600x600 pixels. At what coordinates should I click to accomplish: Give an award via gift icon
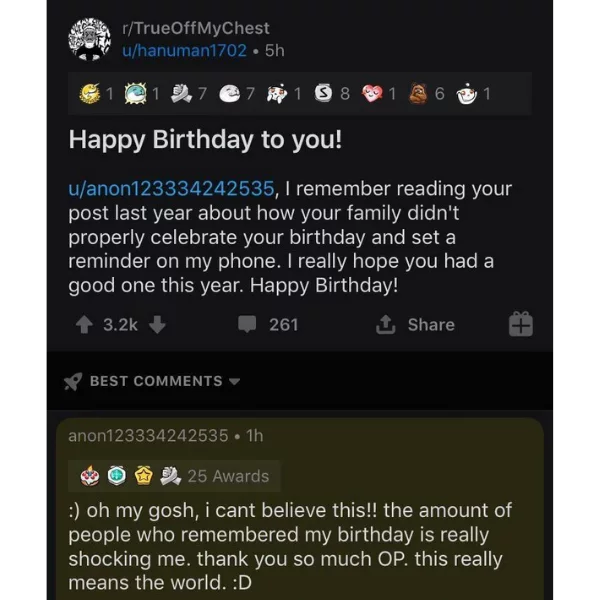(x=521, y=324)
